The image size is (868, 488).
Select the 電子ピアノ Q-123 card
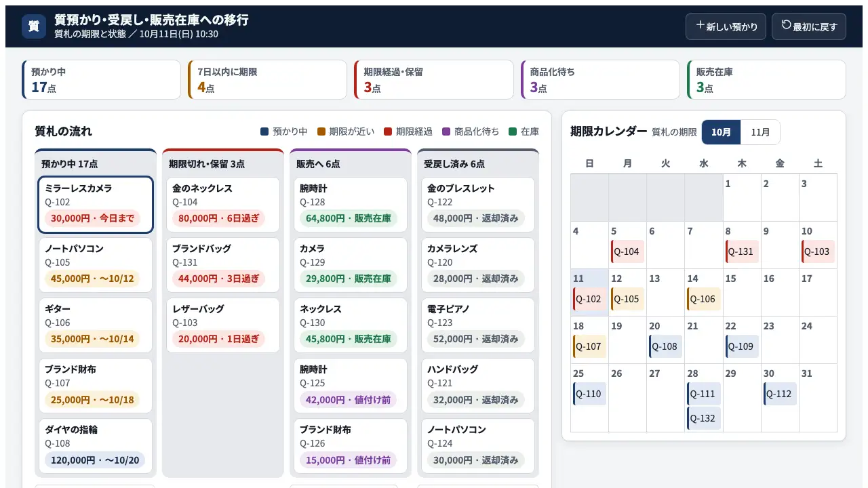coord(478,325)
